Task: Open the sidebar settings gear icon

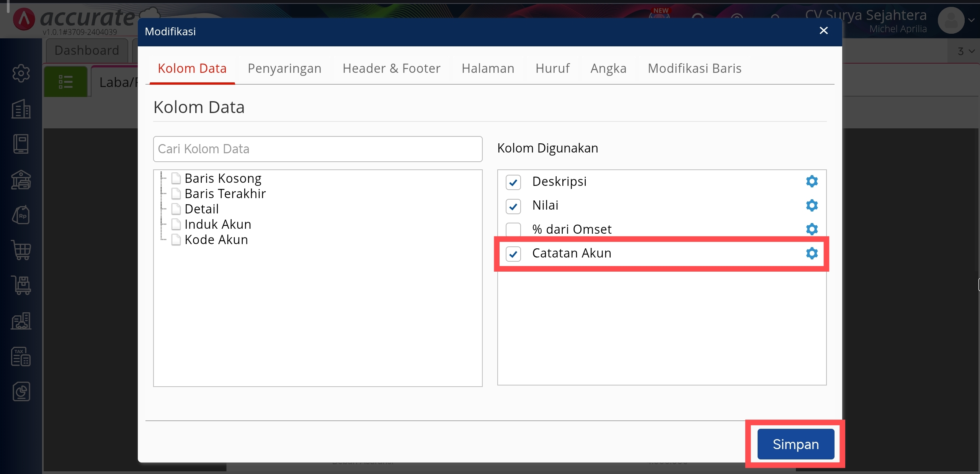Action: coord(21,73)
